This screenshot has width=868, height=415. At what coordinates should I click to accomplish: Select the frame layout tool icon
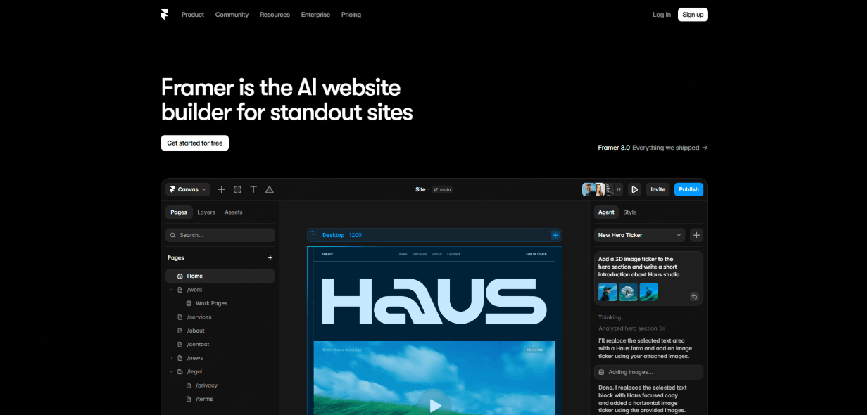[x=237, y=189]
